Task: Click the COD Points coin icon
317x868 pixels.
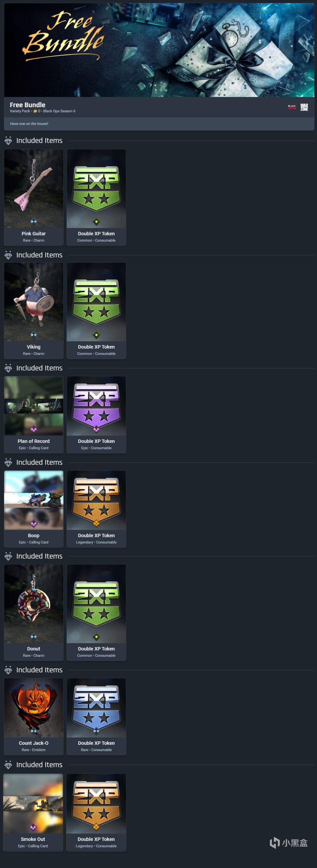Action: 35,111
